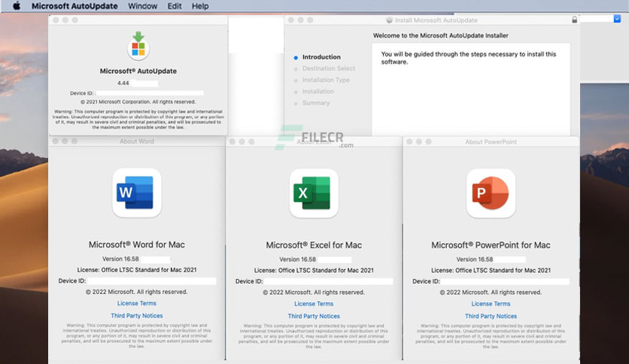
Task: Click '© 2022 Microsoft' line in About PowerPoint
Action: 491,293
